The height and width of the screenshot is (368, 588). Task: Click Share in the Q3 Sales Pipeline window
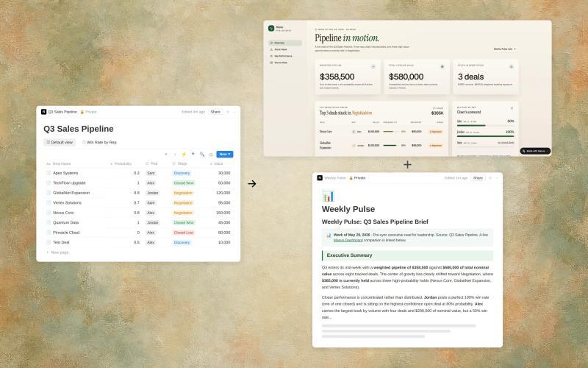[x=215, y=112]
